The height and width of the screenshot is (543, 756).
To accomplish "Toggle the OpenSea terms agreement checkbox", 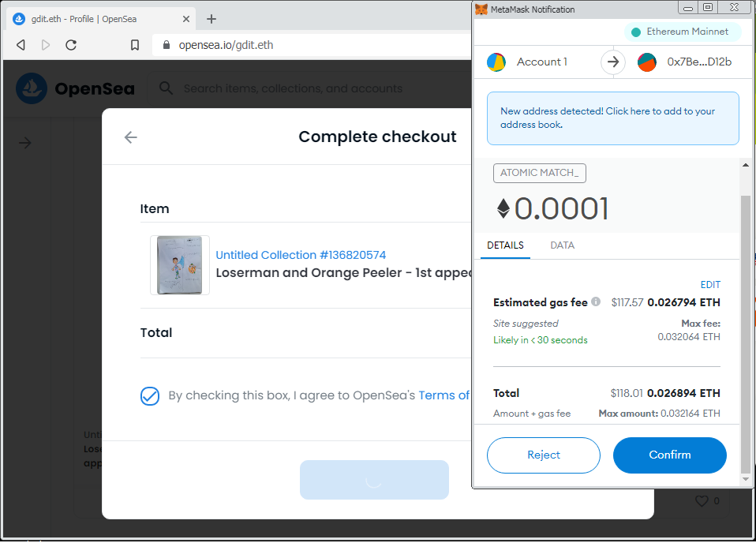I will point(150,396).
